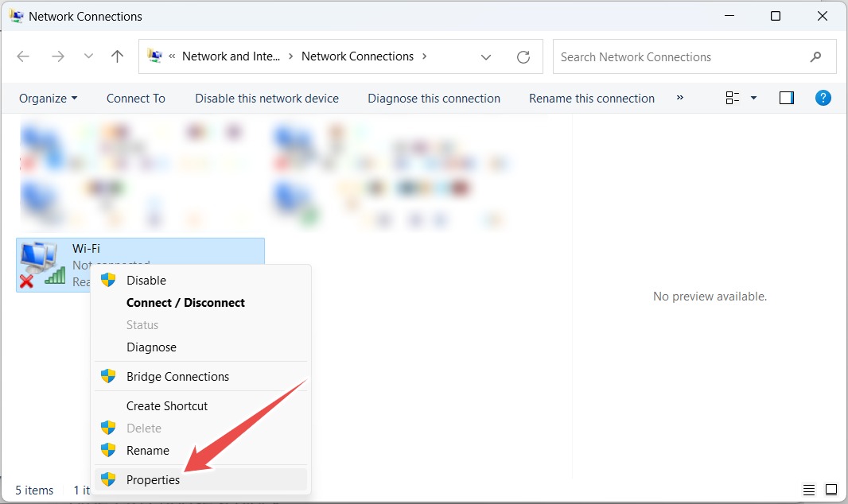Select the large icons view in the status bar

pos(831,490)
